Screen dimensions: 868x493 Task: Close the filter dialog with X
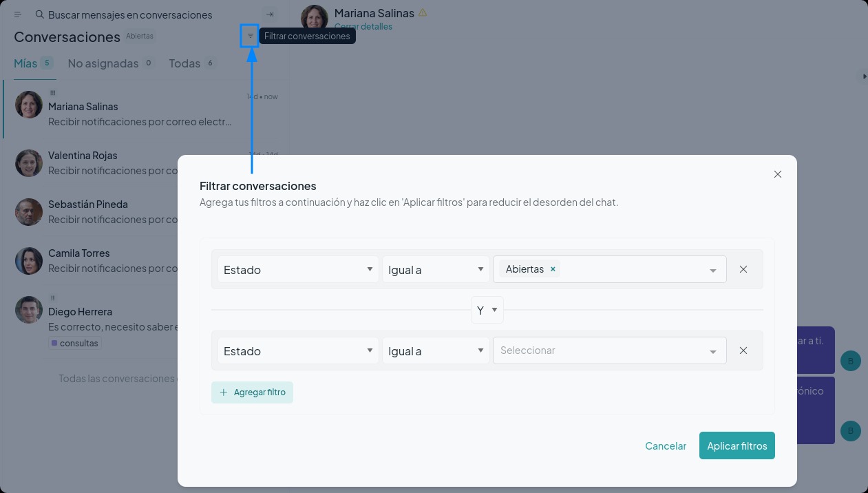[777, 174]
